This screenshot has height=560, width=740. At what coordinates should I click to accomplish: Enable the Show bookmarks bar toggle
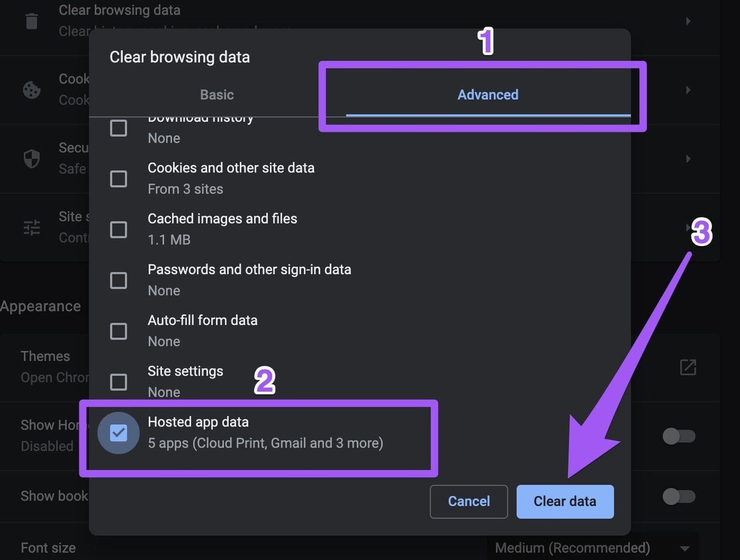pyautogui.click(x=679, y=496)
